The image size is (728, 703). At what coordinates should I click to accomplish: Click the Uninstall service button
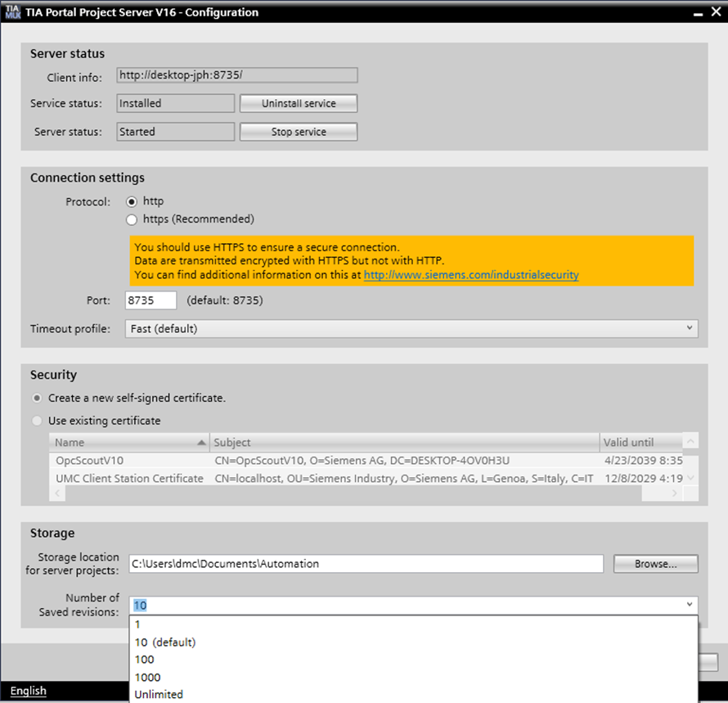tap(298, 104)
